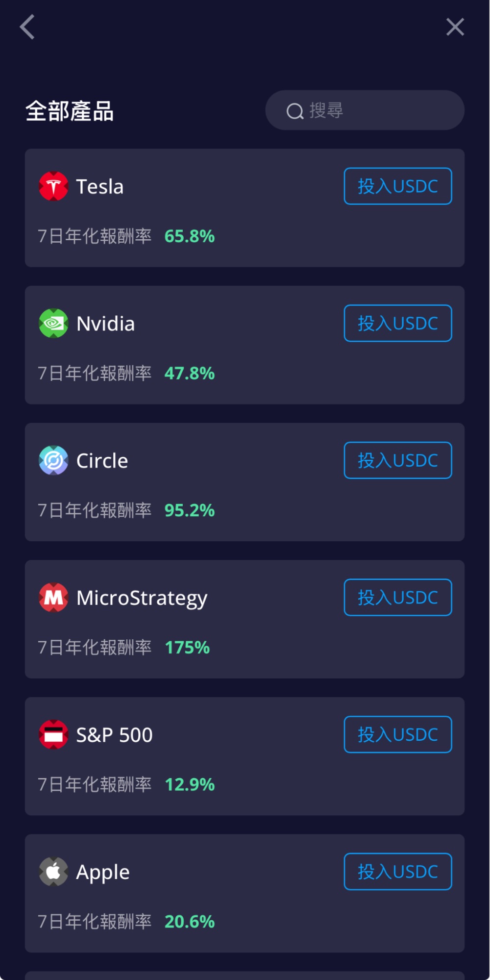Select Circle's 95.2% yield figure
Viewport: 490px width, 980px height.
[x=190, y=510]
